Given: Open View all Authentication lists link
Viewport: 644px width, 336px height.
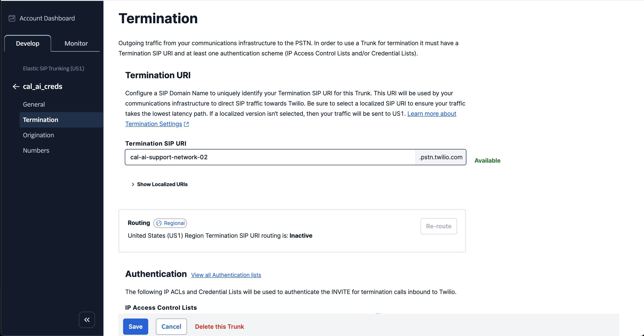Looking at the screenshot, I should (x=226, y=275).
